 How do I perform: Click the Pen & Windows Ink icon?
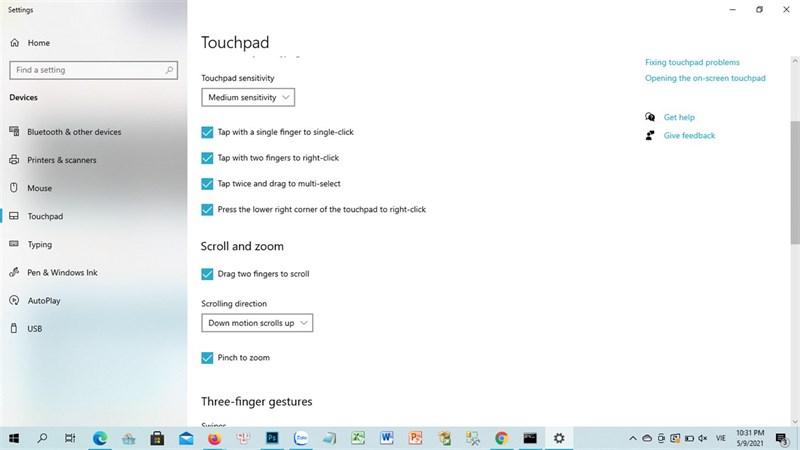pos(14,272)
